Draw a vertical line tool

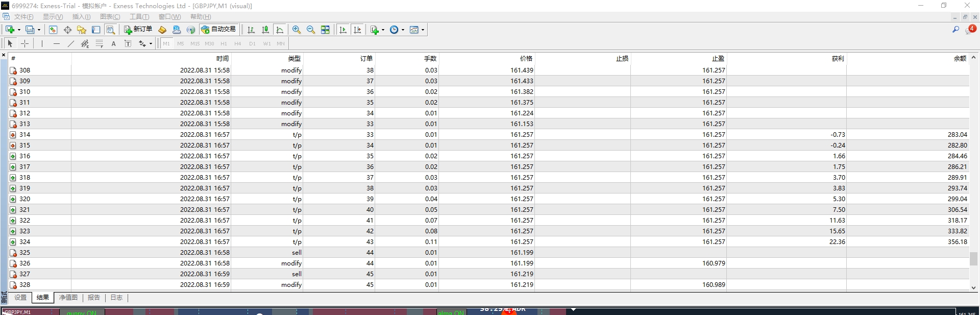[x=42, y=43]
